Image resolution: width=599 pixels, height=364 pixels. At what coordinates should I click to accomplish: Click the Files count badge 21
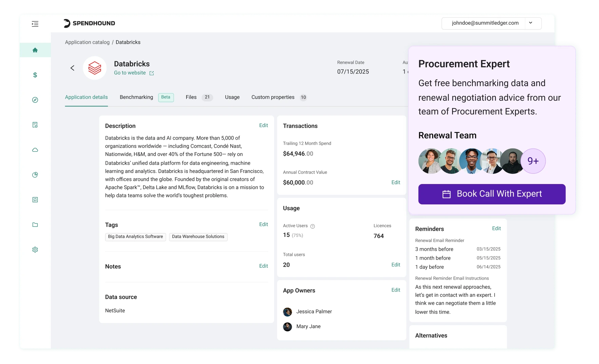(x=207, y=97)
